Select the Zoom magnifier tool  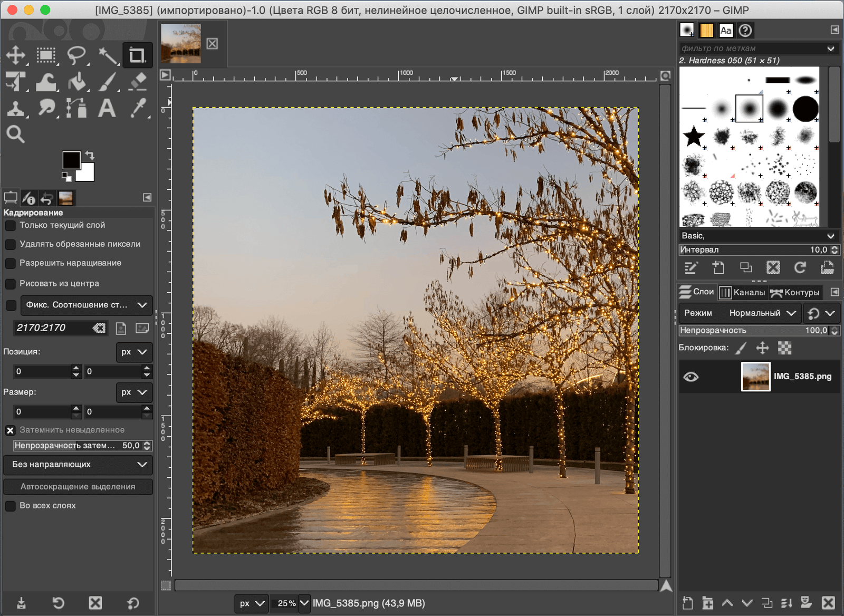[x=15, y=134]
